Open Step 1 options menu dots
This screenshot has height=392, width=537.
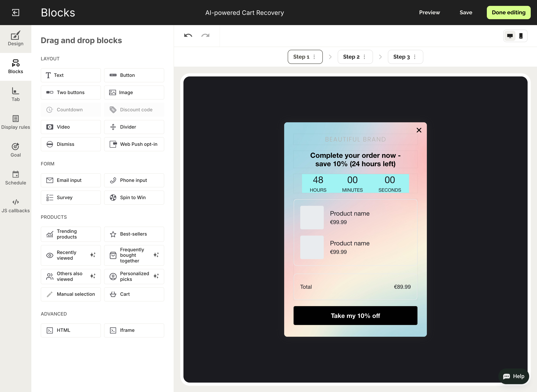(x=314, y=57)
